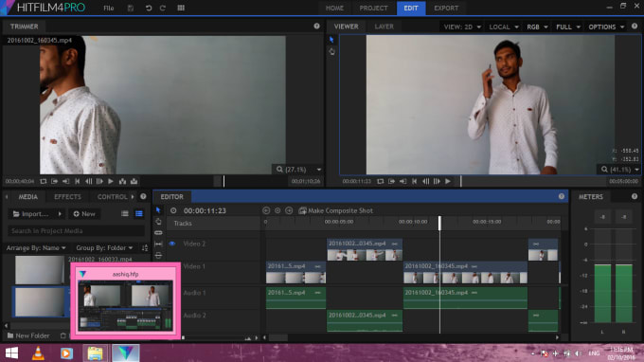Image resolution: width=644 pixels, height=362 pixels.
Task: Click the save project icon in top bar
Action: pos(130,9)
